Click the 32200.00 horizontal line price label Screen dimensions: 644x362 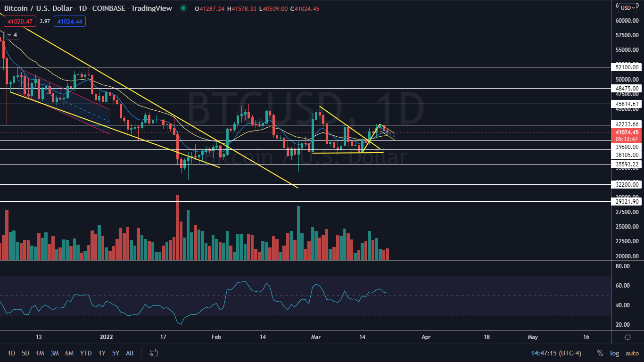point(627,185)
